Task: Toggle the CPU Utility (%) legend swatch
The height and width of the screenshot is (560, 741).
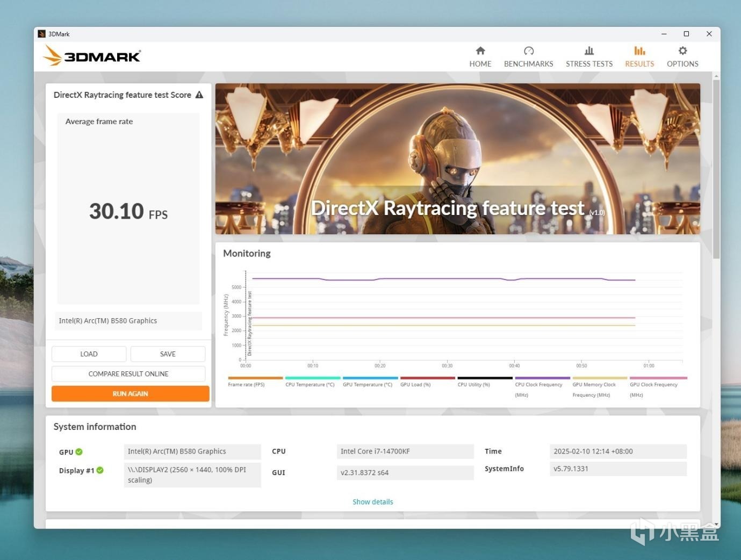Action: 485,378
